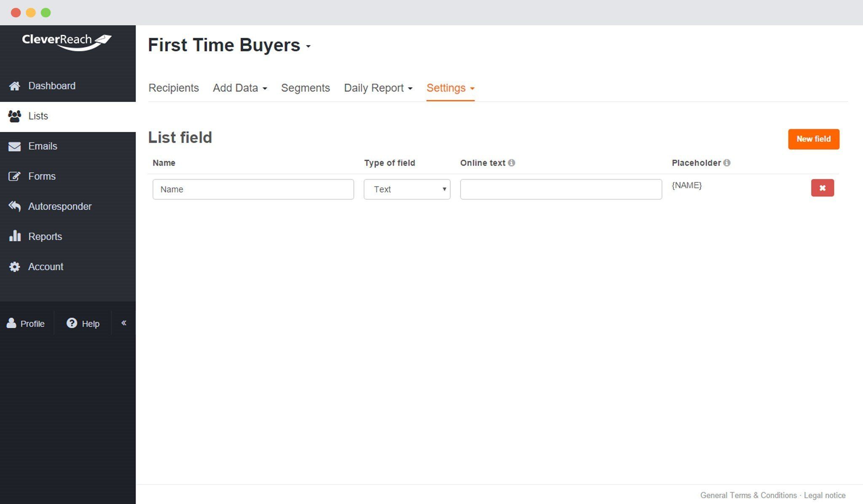Expand the Add Data dropdown
The width and height of the screenshot is (863, 504).
[x=240, y=88]
